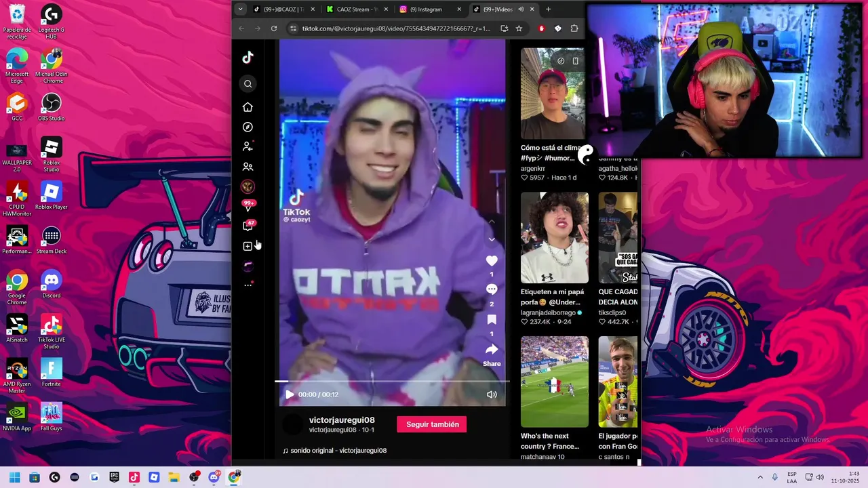Click the upload plus icon in sidebar
The image size is (868, 488).
[x=248, y=246]
